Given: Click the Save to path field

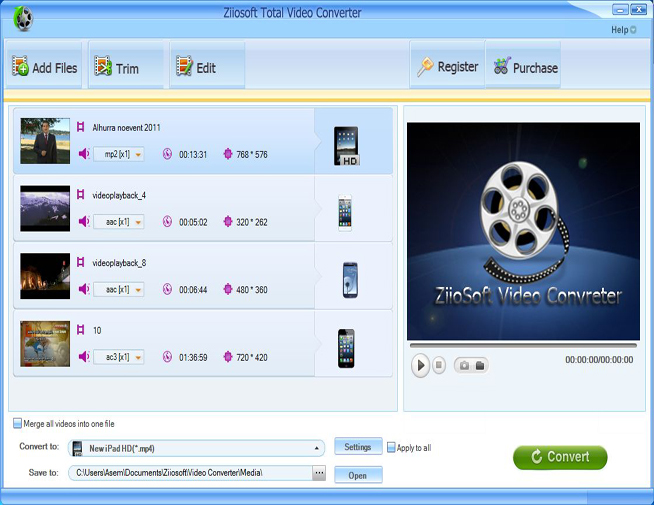Looking at the screenshot, I should coord(191,473).
